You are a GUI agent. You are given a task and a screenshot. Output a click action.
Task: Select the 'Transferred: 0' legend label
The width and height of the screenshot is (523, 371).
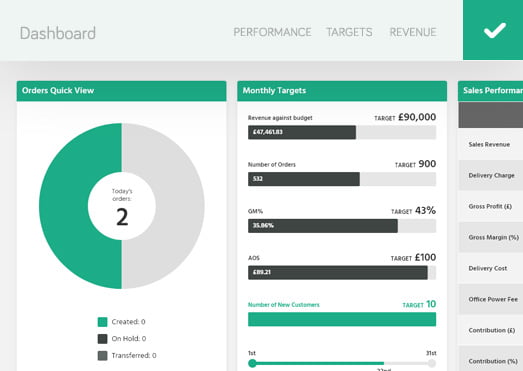coord(134,356)
